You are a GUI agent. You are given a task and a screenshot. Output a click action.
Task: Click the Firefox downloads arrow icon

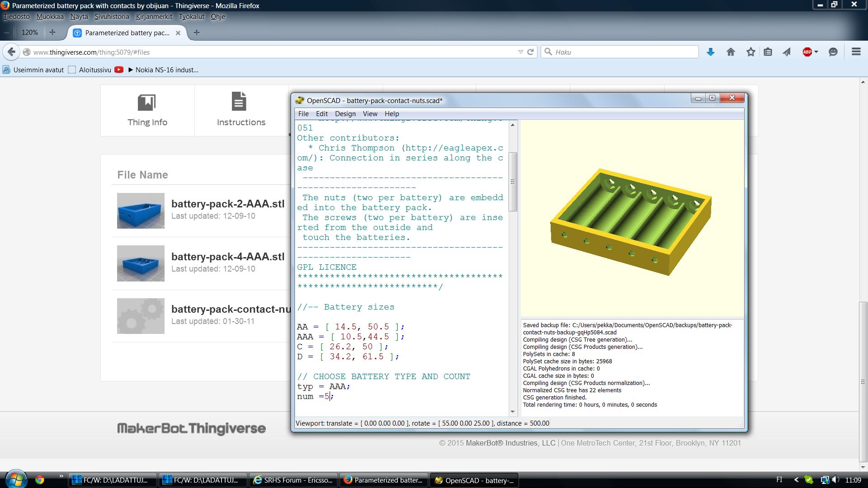(711, 52)
